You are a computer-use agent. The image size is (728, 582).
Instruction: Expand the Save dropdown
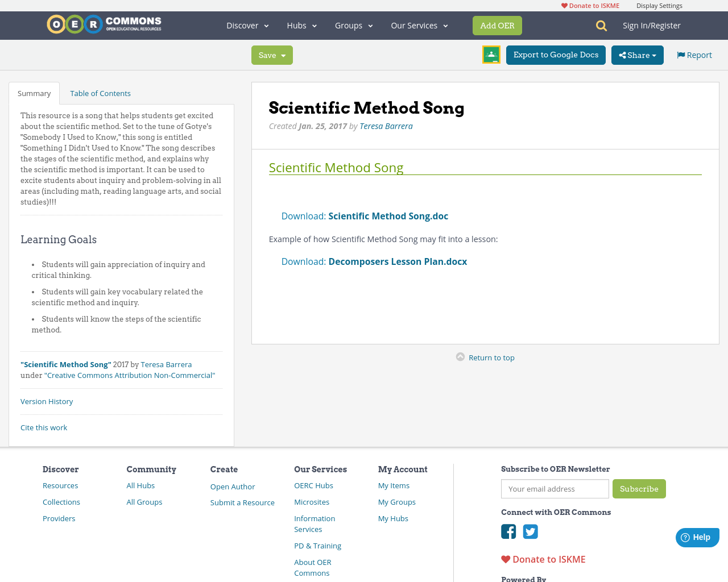coord(272,55)
